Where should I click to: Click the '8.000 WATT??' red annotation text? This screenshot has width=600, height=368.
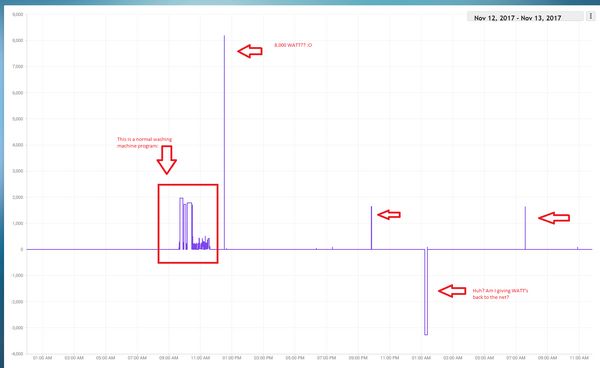[x=293, y=45]
